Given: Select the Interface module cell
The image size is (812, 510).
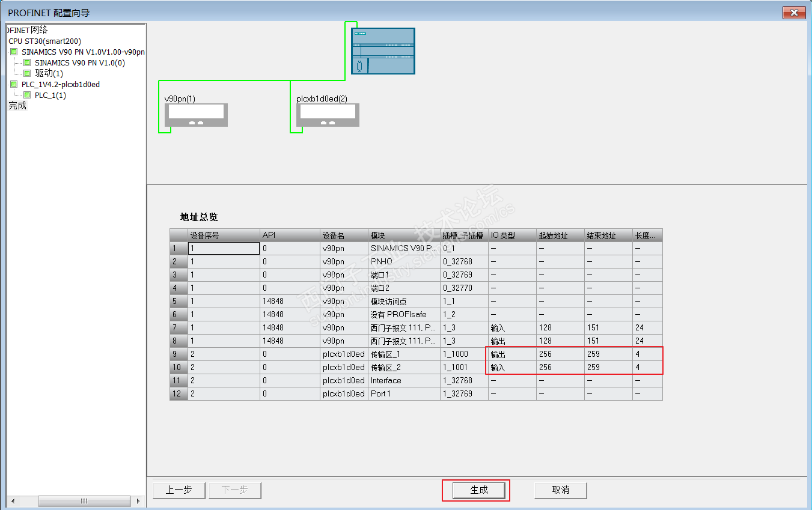Looking at the screenshot, I should tap(404, 380).
